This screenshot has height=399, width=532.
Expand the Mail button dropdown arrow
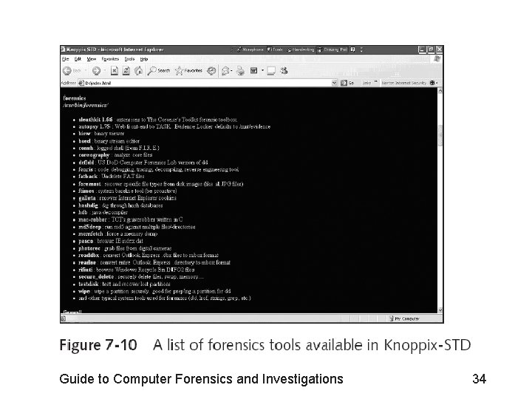[x=231, y=71]
